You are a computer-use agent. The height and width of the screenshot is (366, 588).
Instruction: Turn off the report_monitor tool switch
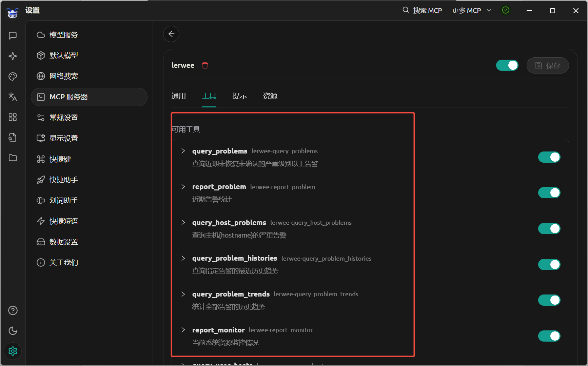(549, 336)
